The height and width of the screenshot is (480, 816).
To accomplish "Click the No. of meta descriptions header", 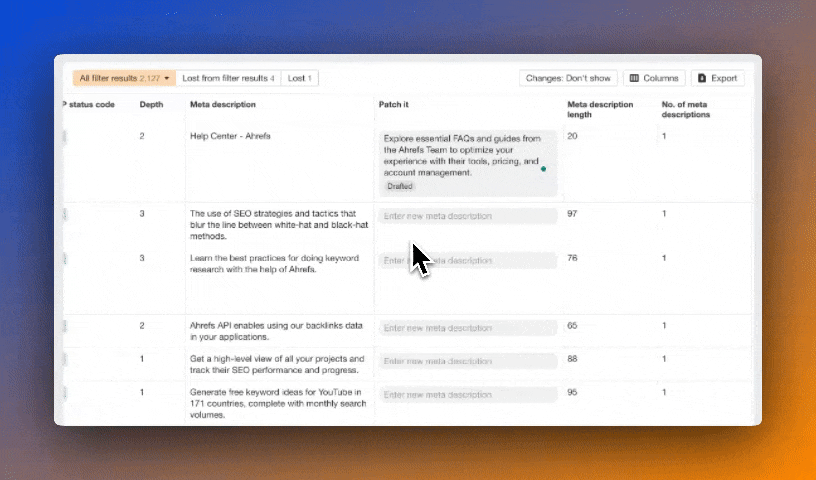I will click(686, 109).
